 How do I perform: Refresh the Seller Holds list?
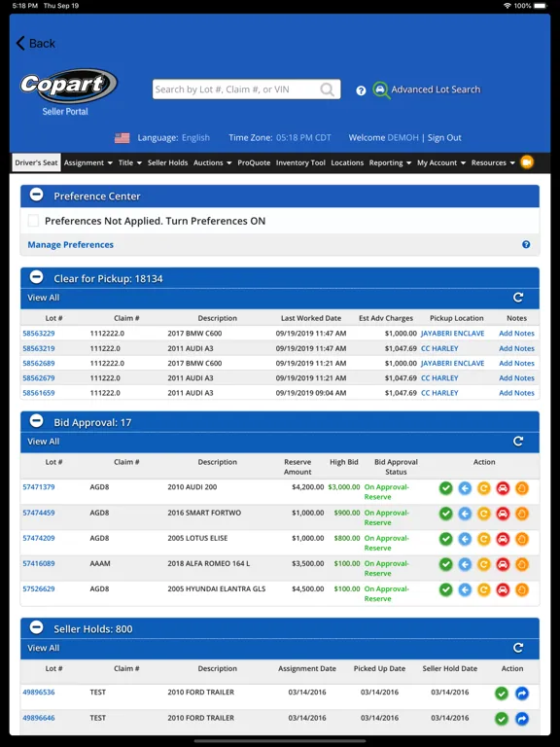(x=518, y=648)
